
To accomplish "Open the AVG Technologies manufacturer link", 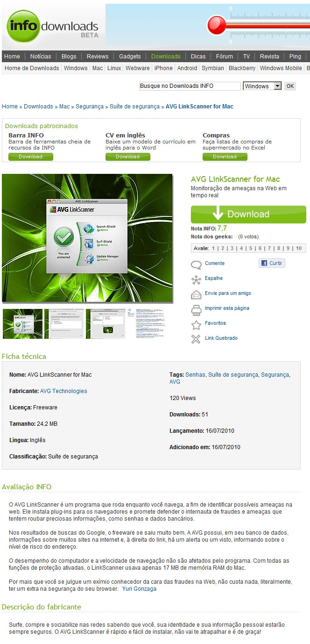I will click(63, 391).
